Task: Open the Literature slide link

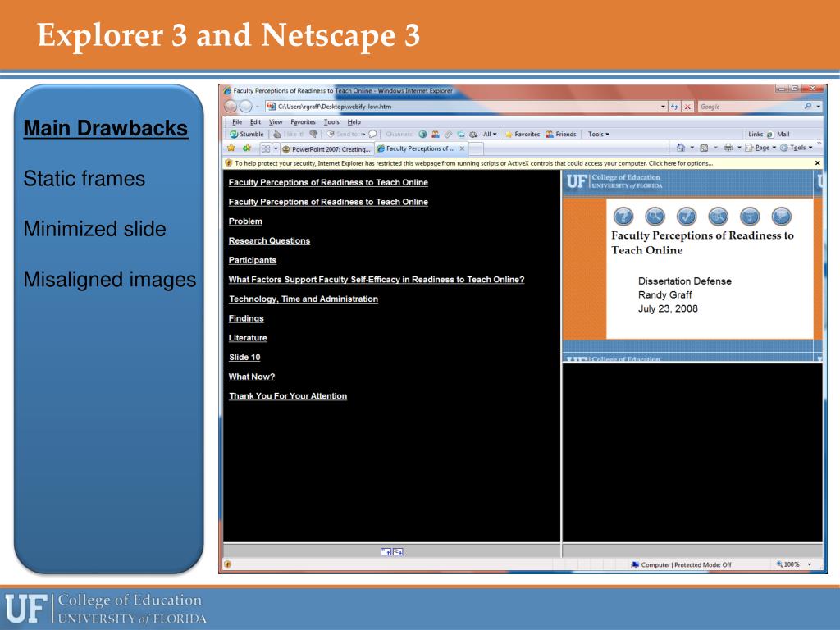Action: [248, 337]
